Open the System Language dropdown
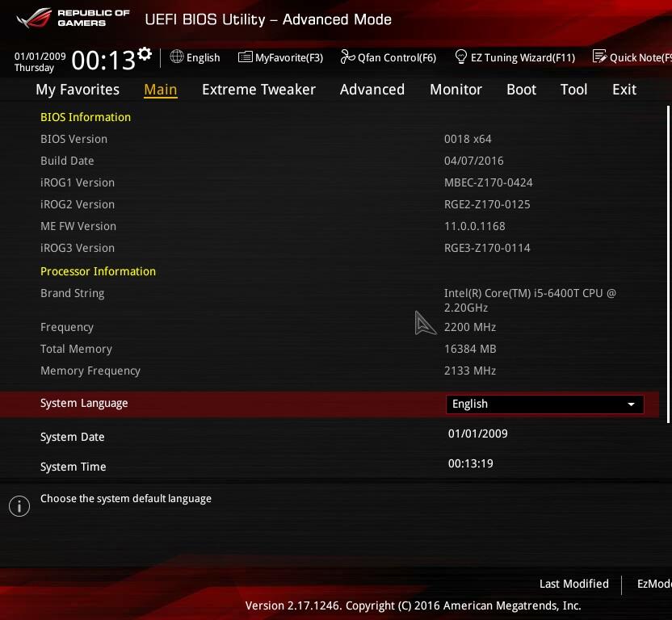Viewport: 672px width, 620px height. 544,404
